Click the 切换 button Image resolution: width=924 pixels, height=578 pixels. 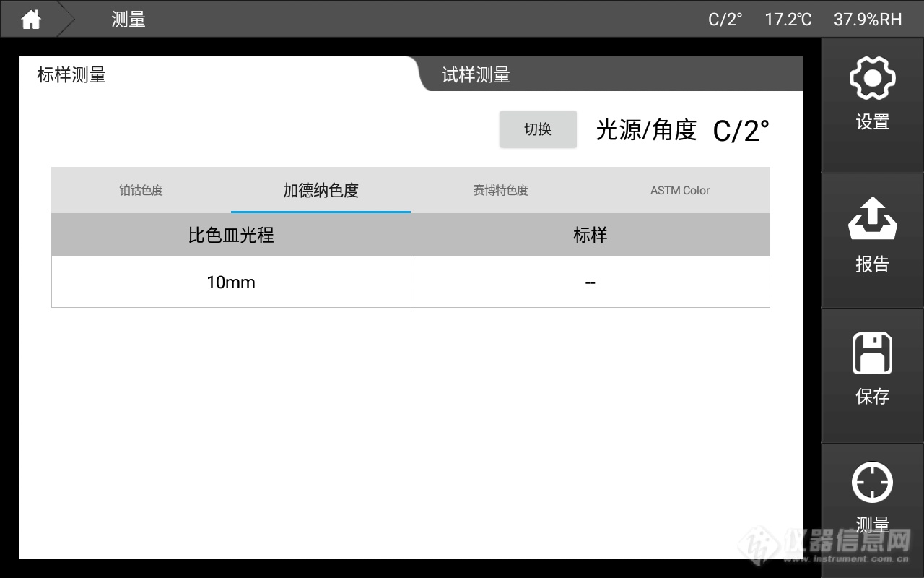coord(538,129)
